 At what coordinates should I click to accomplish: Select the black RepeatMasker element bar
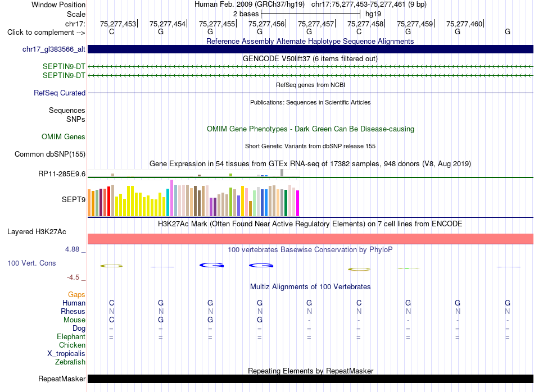pyautogui.click(x=310, y=379)
